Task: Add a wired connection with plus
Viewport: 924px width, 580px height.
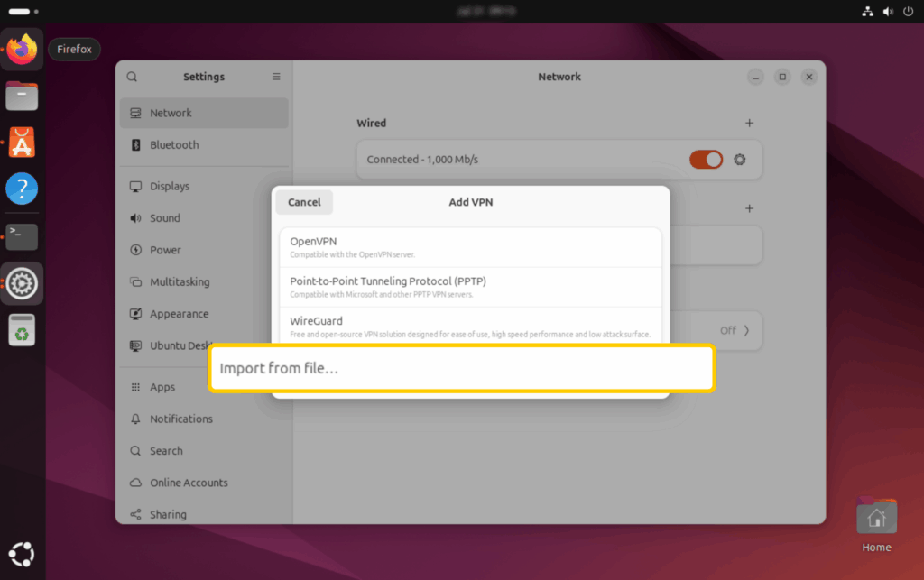Action: pyautogui.click(x=749, y=123)
